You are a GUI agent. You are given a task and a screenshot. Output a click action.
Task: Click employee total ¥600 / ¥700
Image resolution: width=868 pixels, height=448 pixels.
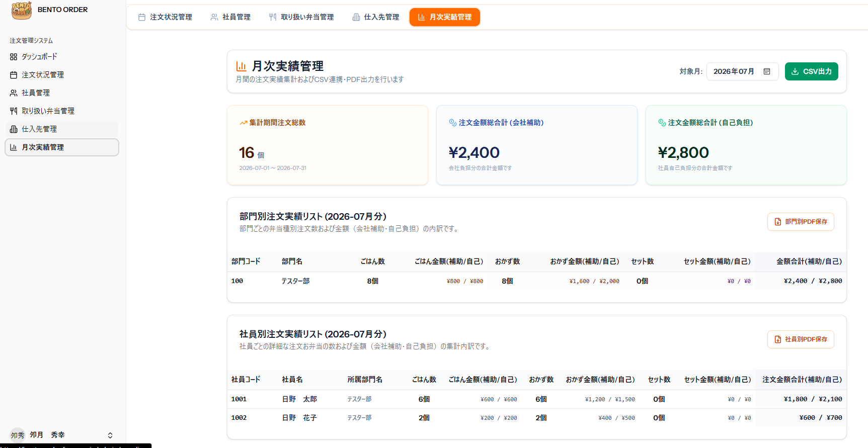click(821, 418)
